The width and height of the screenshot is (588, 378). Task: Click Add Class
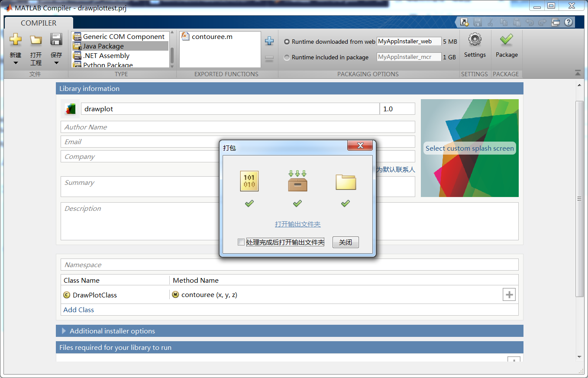point(79,310)
